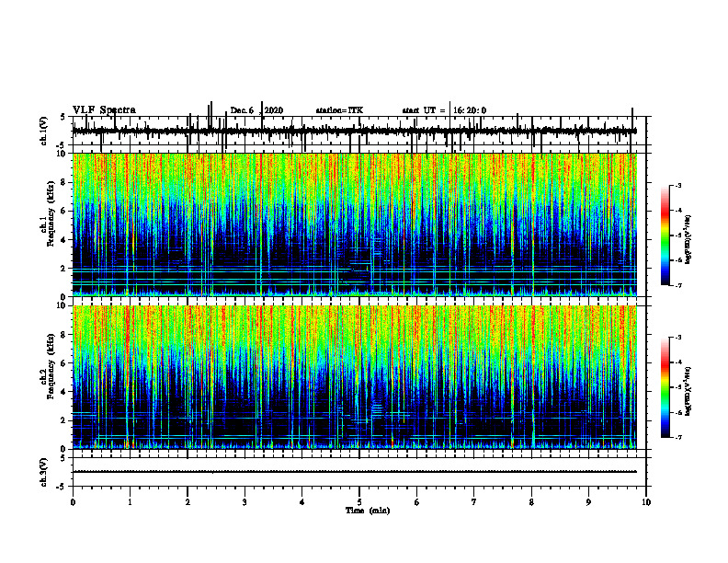Image resolution: width=728 pixels, height=563 pixels.
Task: Click the "Time (min)" axis title
Action: [x=368, y=511]
